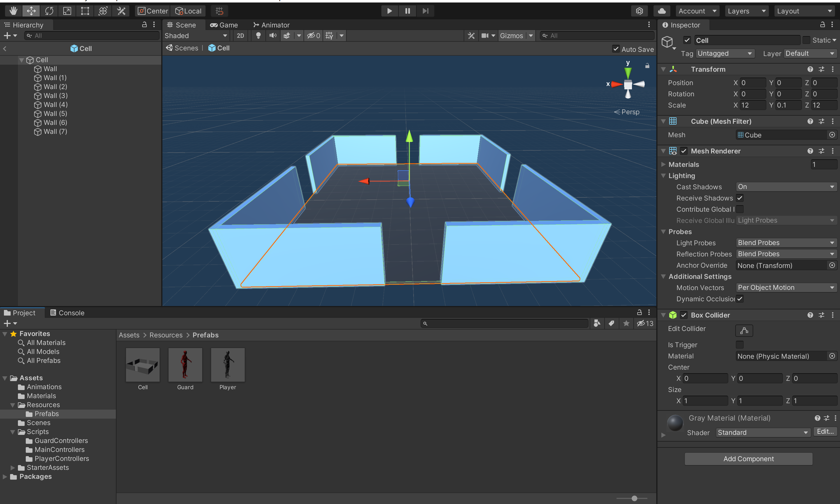Start Play mode
840x504 pixels.
point(389,11)
